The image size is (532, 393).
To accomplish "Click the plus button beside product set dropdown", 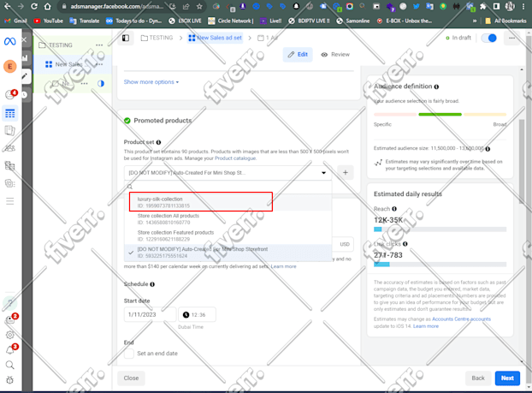I will [346, 173].
